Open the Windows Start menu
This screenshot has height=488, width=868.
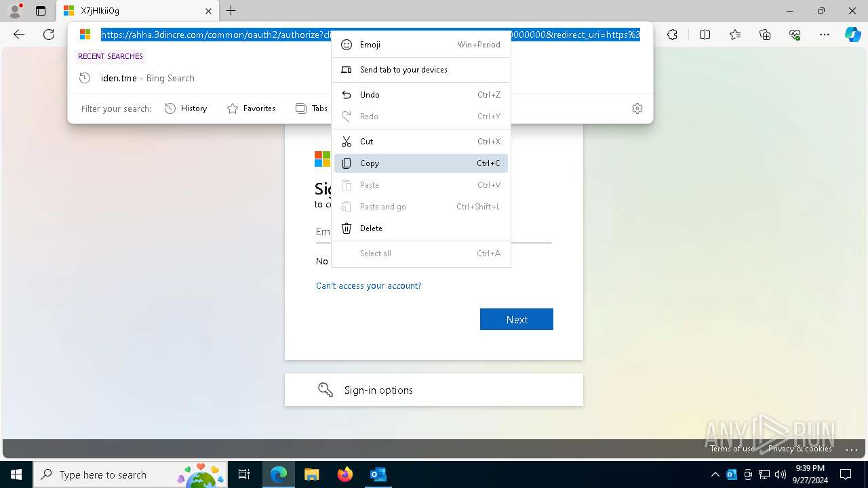[x=16, y=474]
